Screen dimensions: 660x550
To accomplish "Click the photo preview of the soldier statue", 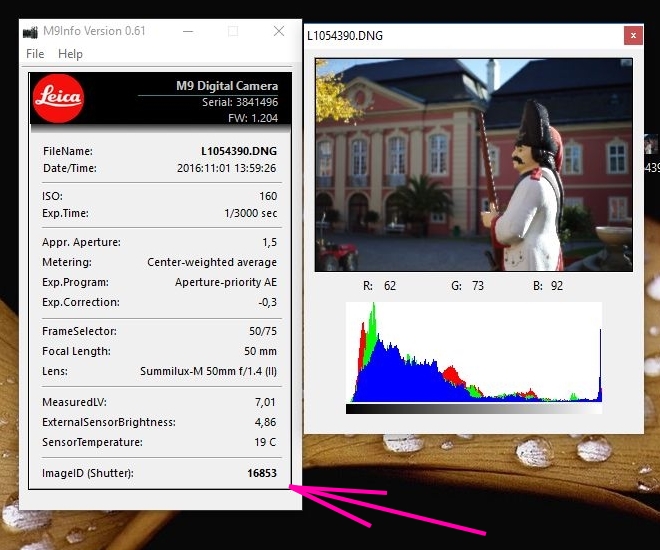I will [473, 164].
